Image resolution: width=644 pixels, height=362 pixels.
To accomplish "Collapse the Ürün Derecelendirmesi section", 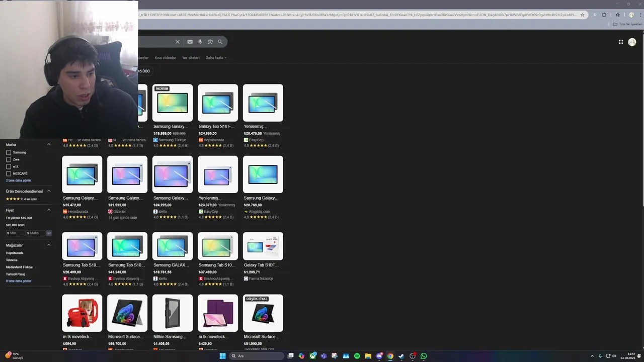I will 49,191.
